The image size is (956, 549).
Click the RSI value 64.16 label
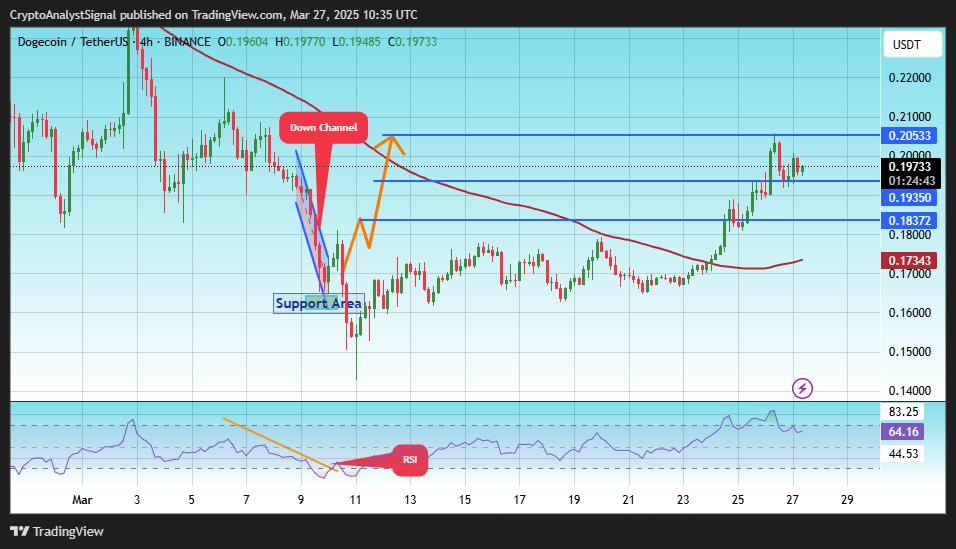point(903,432)
